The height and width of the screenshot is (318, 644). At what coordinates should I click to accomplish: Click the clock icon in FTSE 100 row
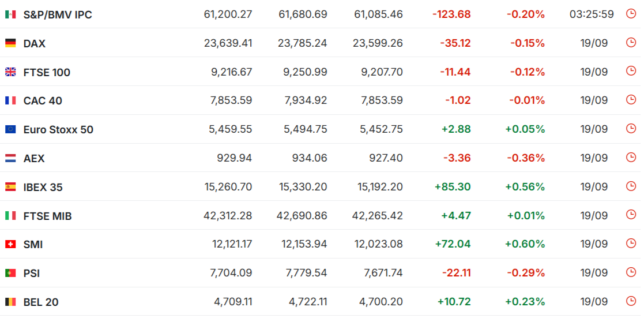(x=630, y=71)
